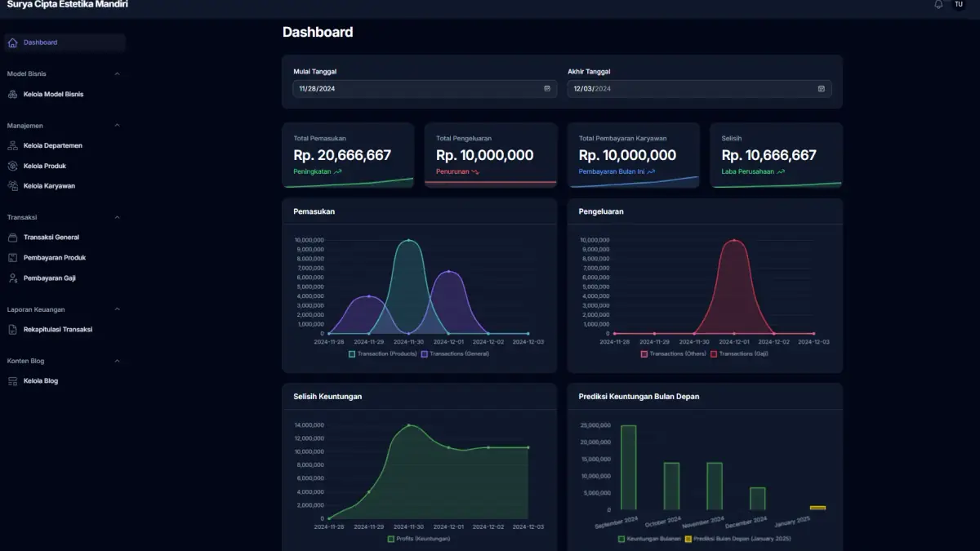Click the Pembayaran Bulan Ini trend icon
The image size is (980, 551).
pos(651,171)
